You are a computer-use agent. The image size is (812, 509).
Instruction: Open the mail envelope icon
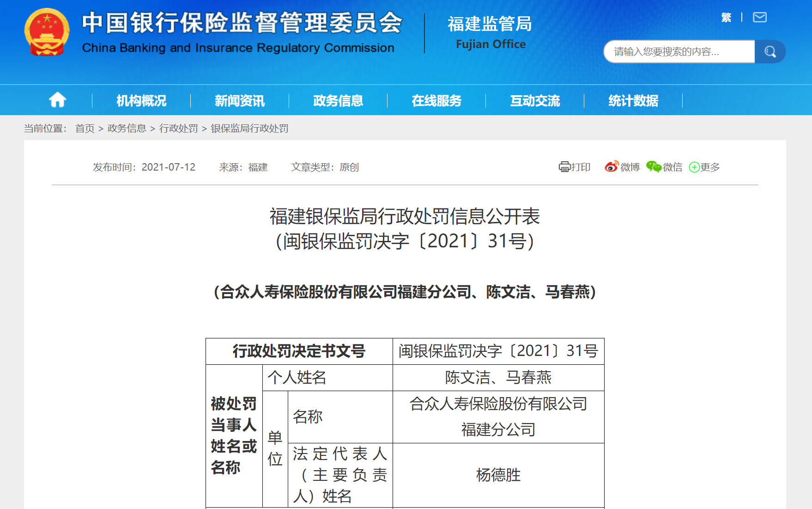pos(760,18)
